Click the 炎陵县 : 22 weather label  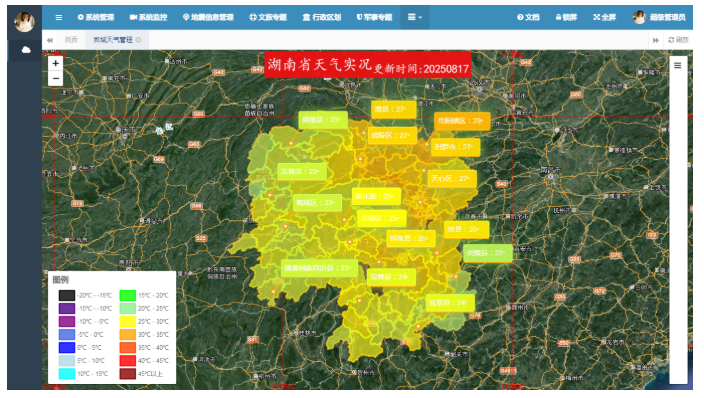(488, 253)
